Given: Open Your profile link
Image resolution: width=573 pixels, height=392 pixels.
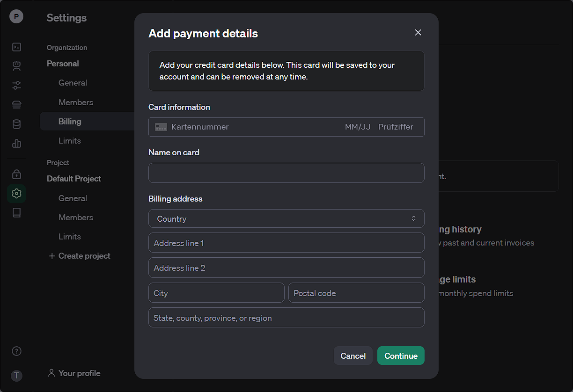Looking at the screenshot, I should point(74,373).
